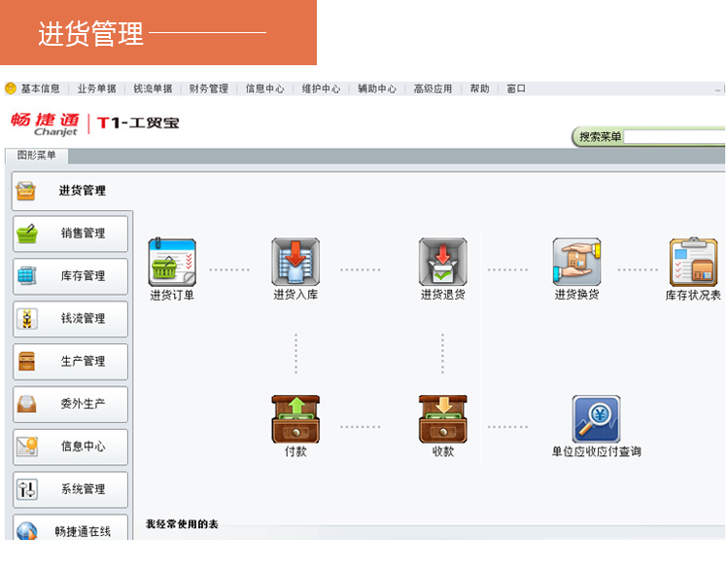728x571 pixels.
Task: Open the 收款 receipt drawer icon
Action: (x=443, y=419)
